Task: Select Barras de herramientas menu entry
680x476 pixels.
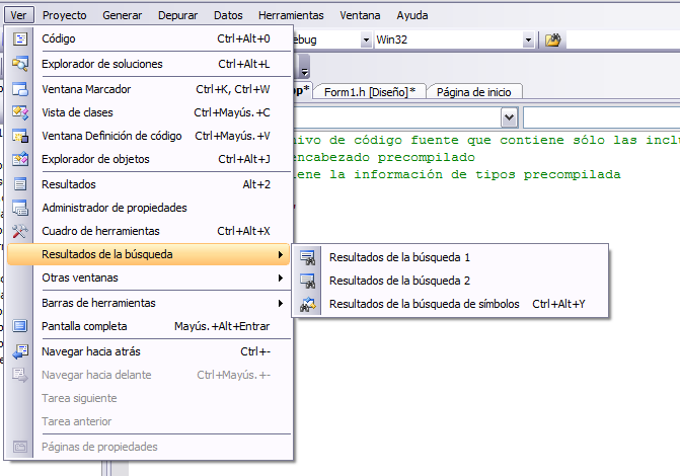Action: click(149, 303)
